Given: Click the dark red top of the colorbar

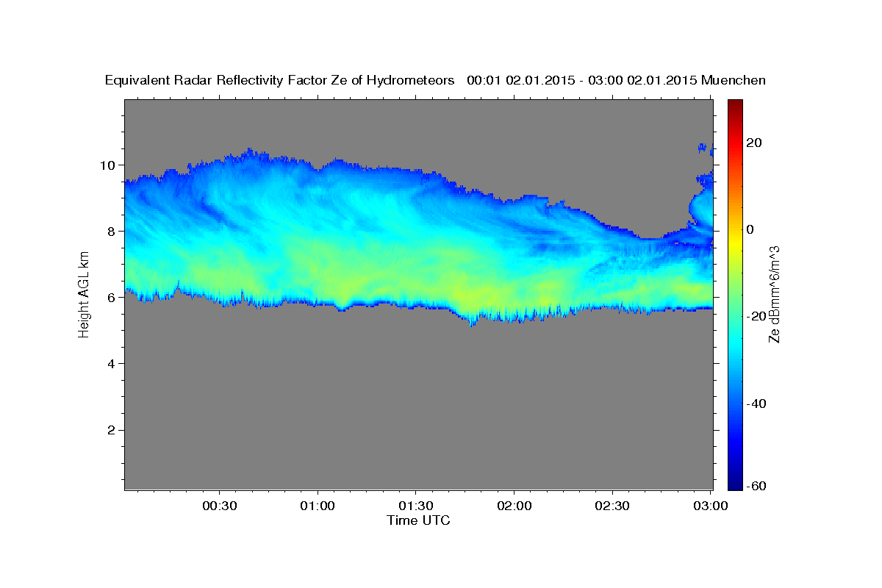Looking at the screenshot, I should (x=736, y=107).
